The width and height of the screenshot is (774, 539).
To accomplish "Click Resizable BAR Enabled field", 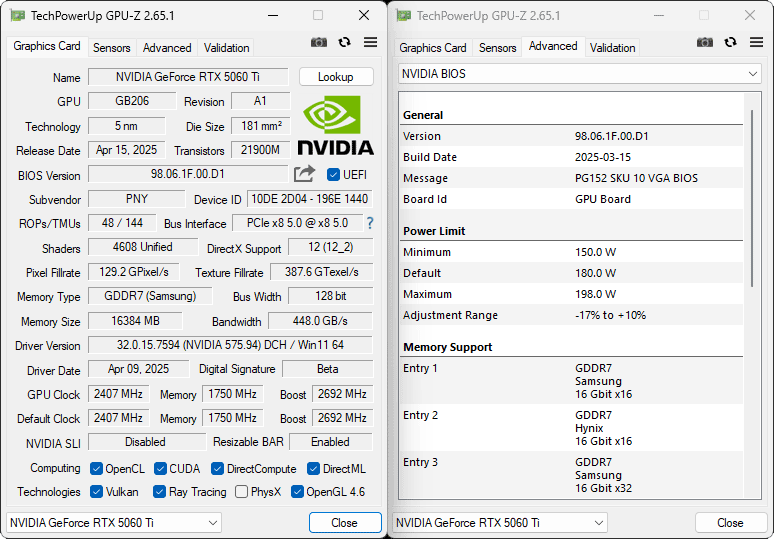I will tap(330, 442).
